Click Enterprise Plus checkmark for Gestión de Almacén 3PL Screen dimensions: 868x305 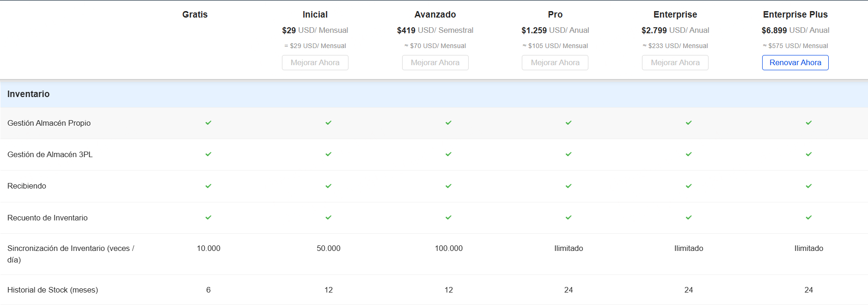(808, 154)
